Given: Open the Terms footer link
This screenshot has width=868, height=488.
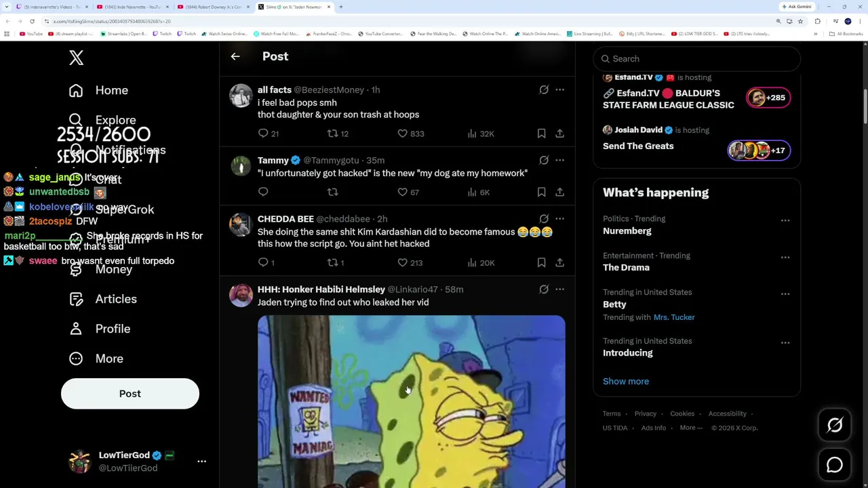Looking at the screenshot, I should [x=612, y=413].
